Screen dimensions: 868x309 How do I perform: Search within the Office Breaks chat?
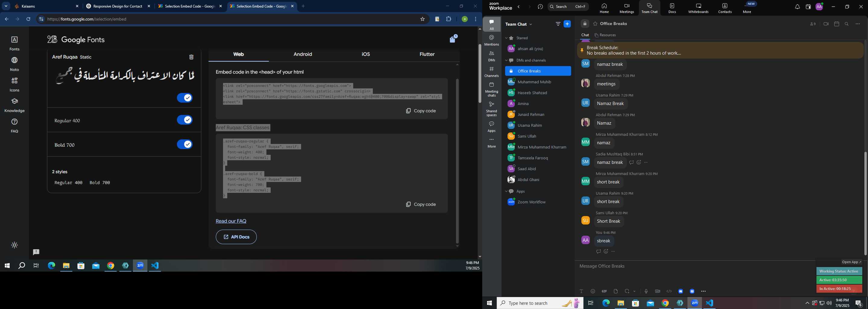click(x=847, y=24)
